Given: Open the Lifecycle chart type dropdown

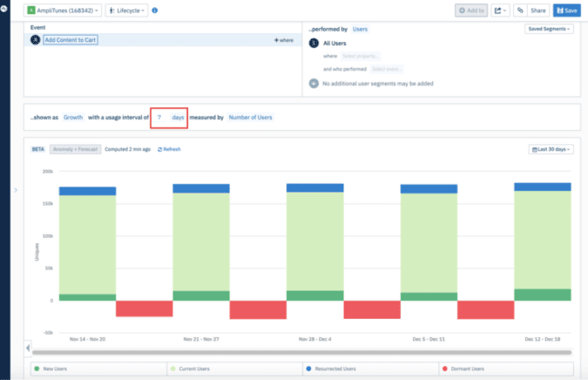Looking at the screenshot, I should click(x=126, y=10).
